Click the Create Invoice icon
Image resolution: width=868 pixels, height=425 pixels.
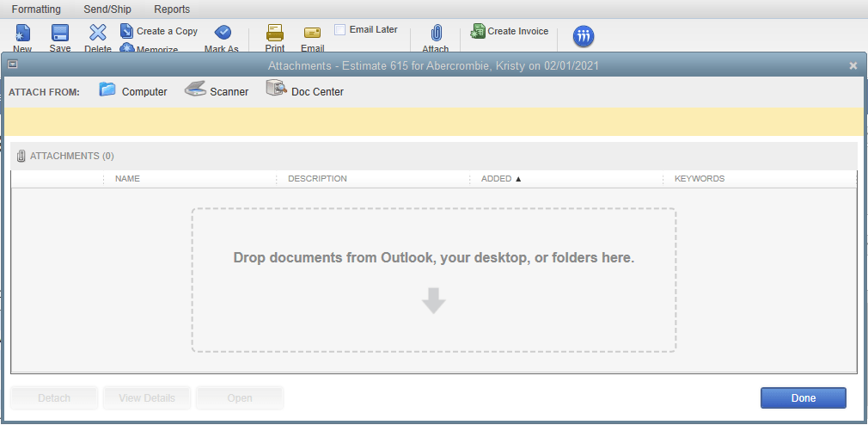pos(477,31)
